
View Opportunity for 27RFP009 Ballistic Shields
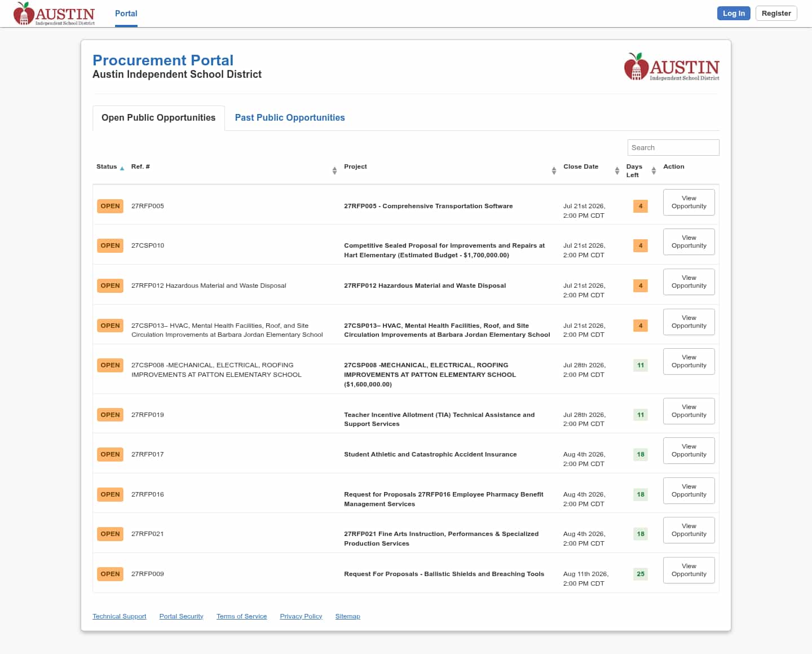pos(689,570)
